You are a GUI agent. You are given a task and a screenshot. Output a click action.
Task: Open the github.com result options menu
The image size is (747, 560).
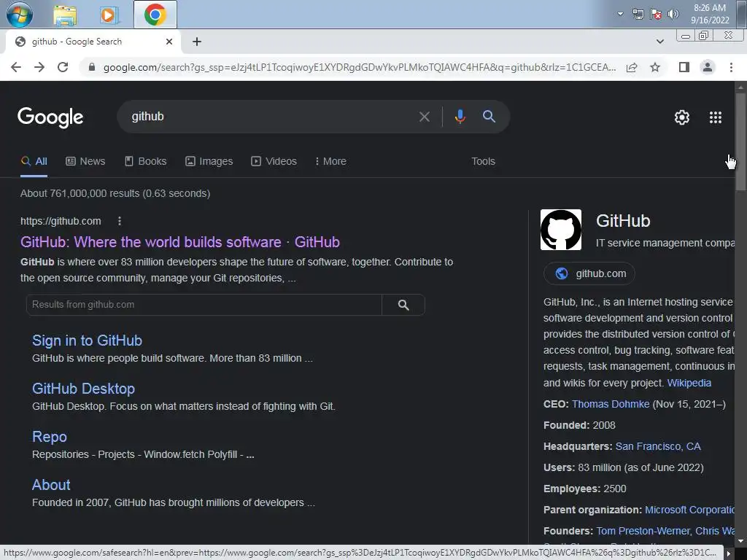(x=120, y=221)
